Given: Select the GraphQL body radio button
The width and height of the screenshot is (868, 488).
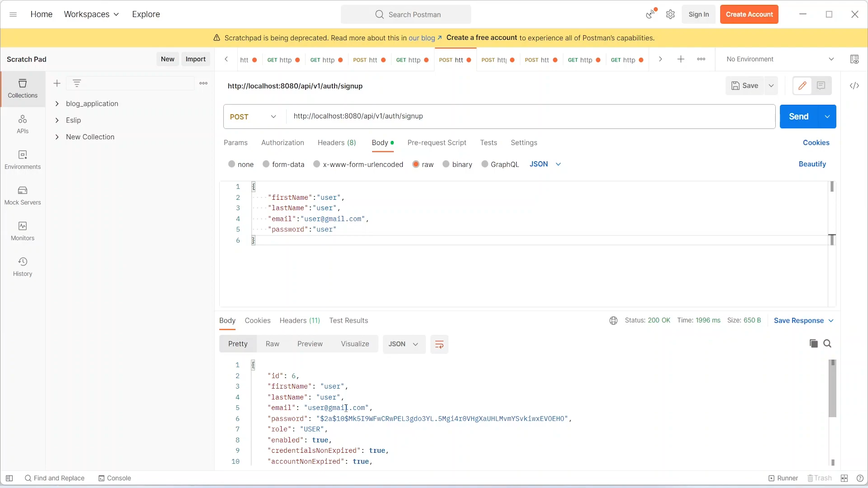Looking at the screenshot, I should [485, 164].
